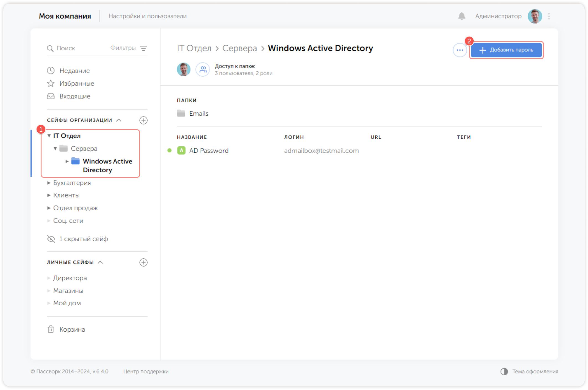Collapse the Личные сейфы section

coord(100,262)
